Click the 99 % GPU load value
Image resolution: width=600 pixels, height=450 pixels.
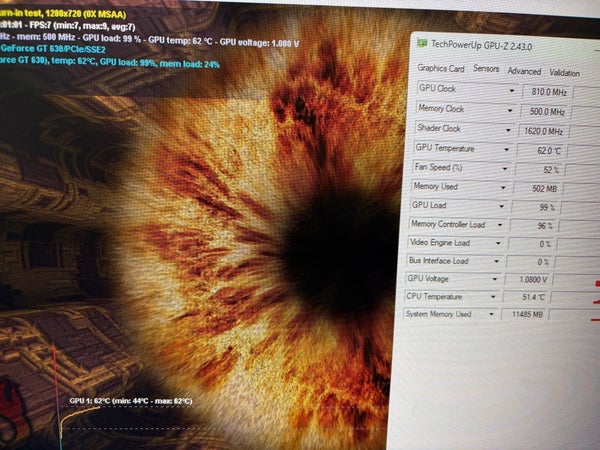(535, 207)
